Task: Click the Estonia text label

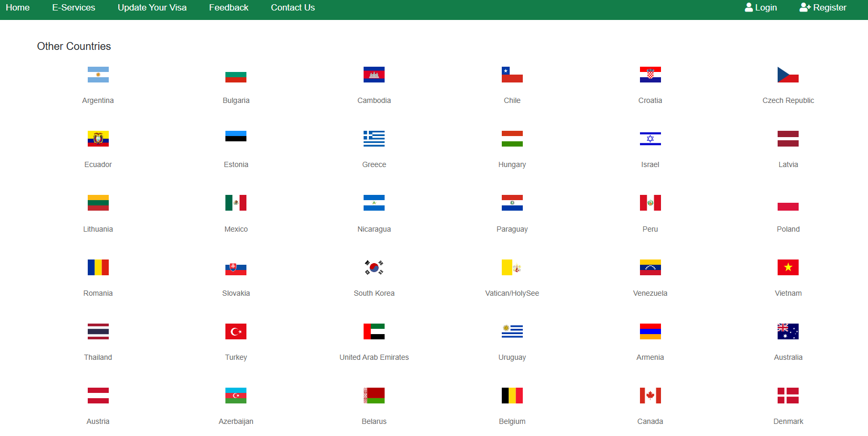Action: [236, 164]
